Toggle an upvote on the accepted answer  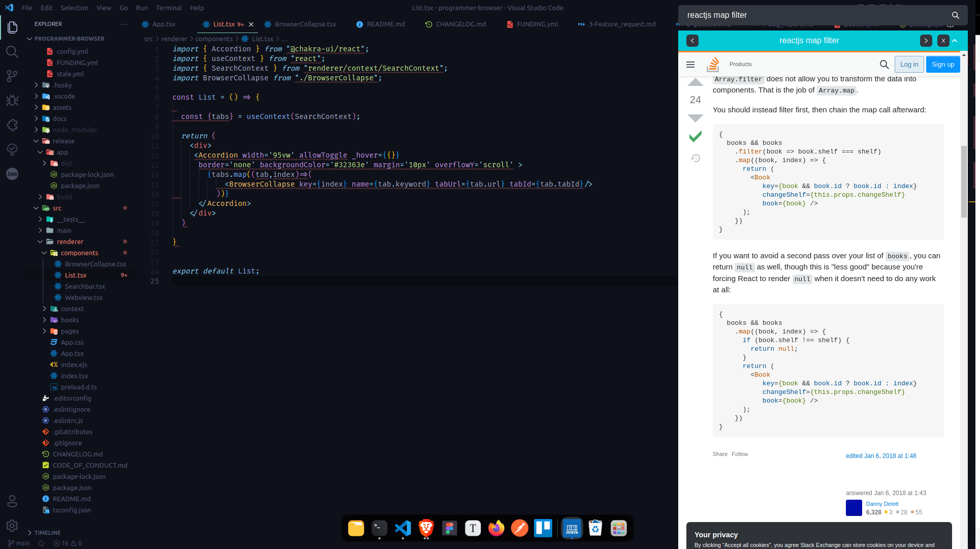(695, 82)
